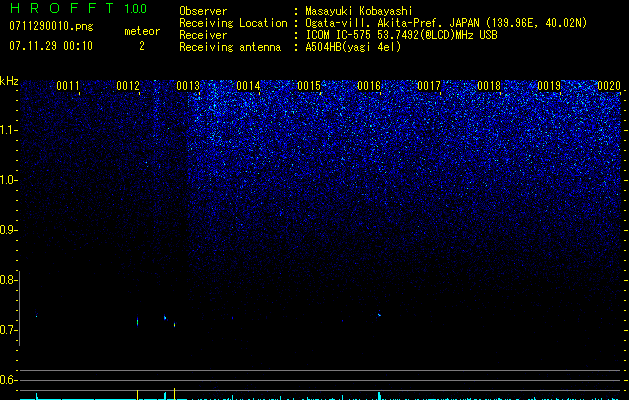The image size is (629, 400).
Task: Click the 0012 time marker
Action: 128,86
